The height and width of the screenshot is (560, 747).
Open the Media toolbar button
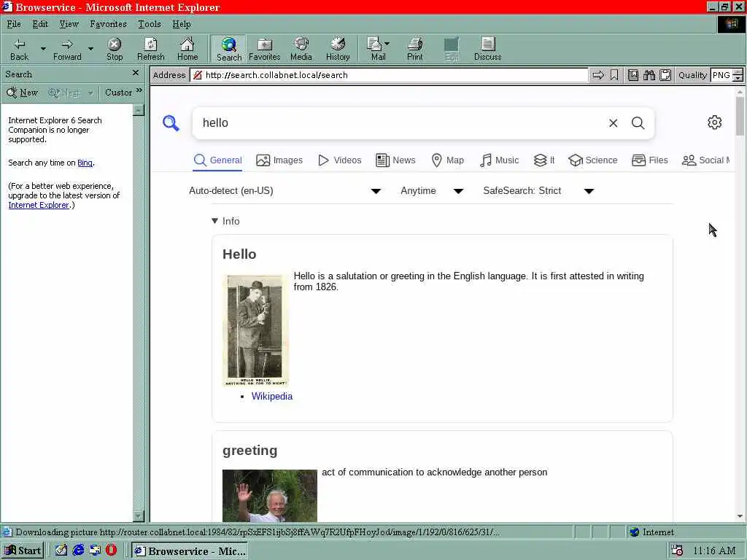tap(301, 50)
